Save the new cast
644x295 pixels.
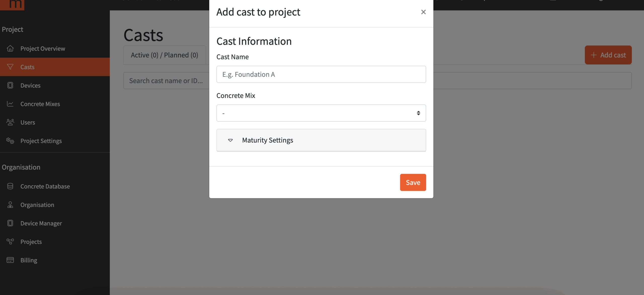[413, 182]
